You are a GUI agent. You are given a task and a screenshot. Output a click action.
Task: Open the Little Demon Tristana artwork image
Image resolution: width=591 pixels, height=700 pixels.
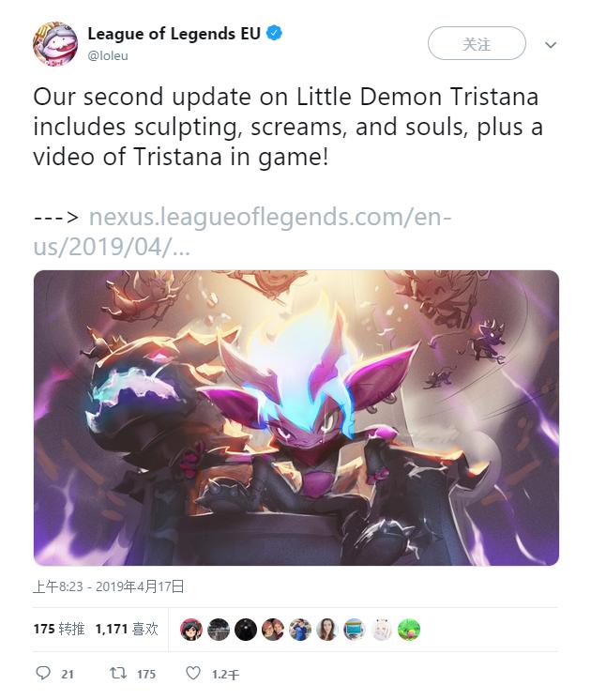296,418
